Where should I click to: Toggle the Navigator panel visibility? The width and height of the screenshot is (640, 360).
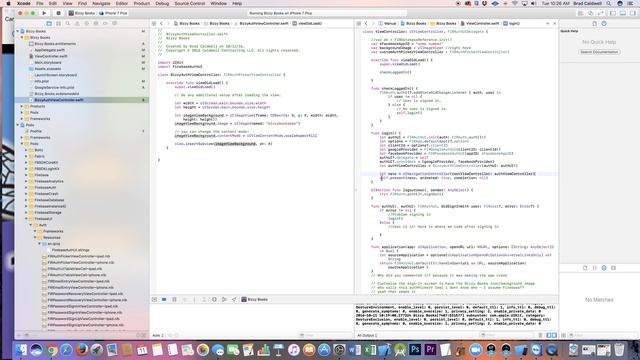point(613,13)
